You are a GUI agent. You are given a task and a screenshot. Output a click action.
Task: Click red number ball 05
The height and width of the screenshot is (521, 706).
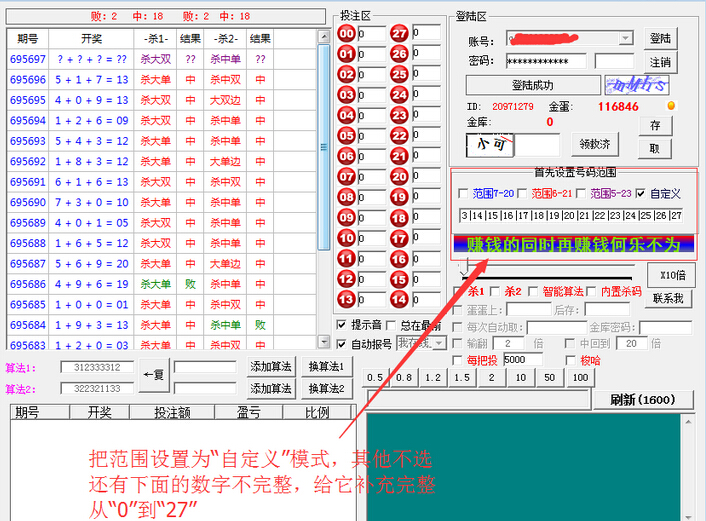coord(347,136)
